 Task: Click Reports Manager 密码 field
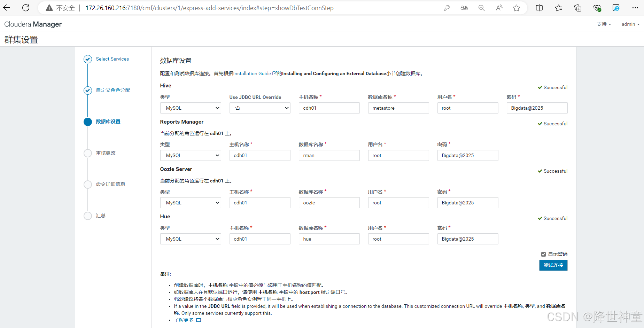468,155
